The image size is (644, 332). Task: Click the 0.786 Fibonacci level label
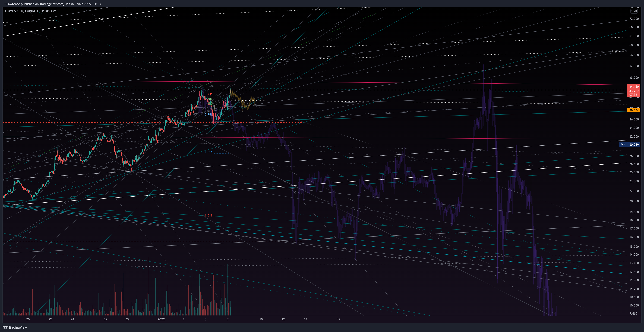point(209,114)
